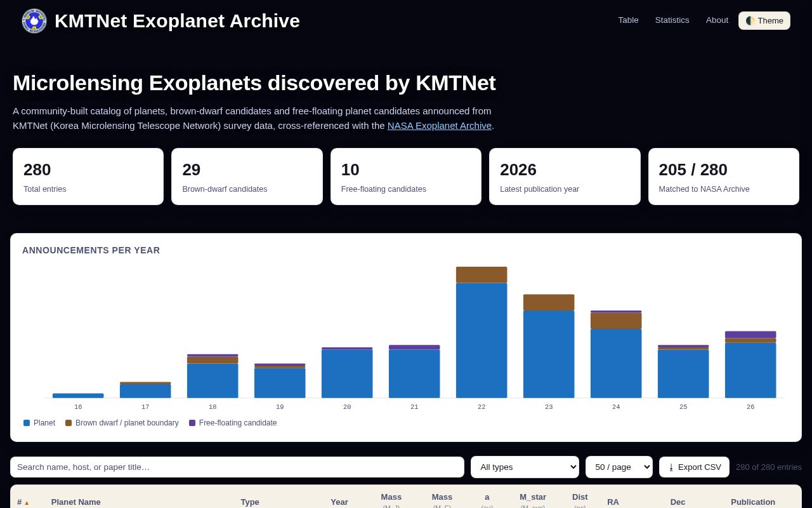This screenshot has width=812, height=508.
Task: Toggle the Theme button
Action: (764, 20)
